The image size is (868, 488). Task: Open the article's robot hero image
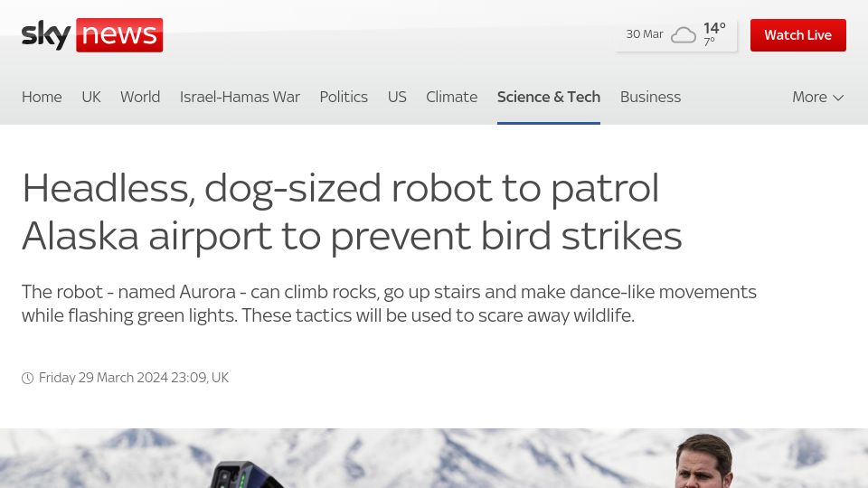(x=434, y=458)
